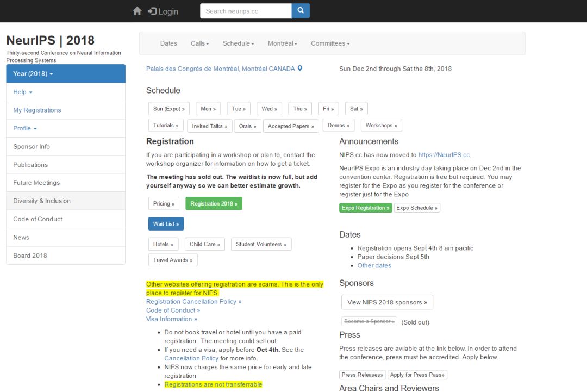
Task: Click the Pricing button
Action: pyautogui.click(x=164, y=204)
